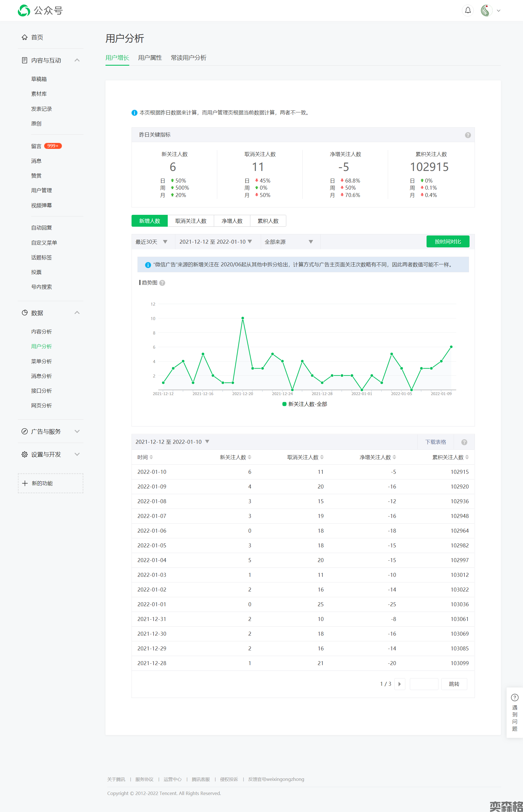Image resolution: width=523 pixels, height=812 pixels.
Task: Click the help icon next to 下载表格
Action: tap(464, 442)
